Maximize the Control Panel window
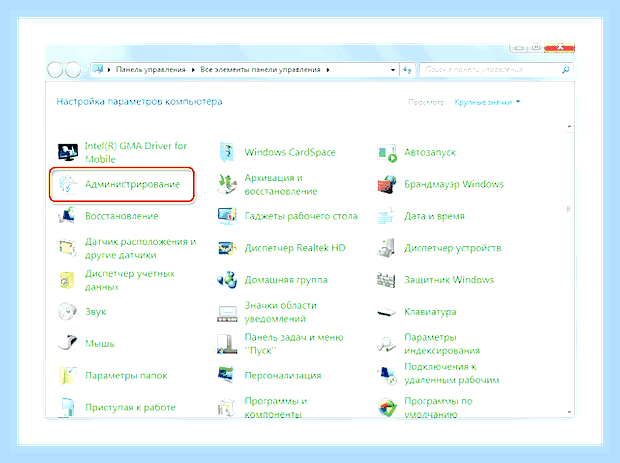 click(x=536, y=48)
